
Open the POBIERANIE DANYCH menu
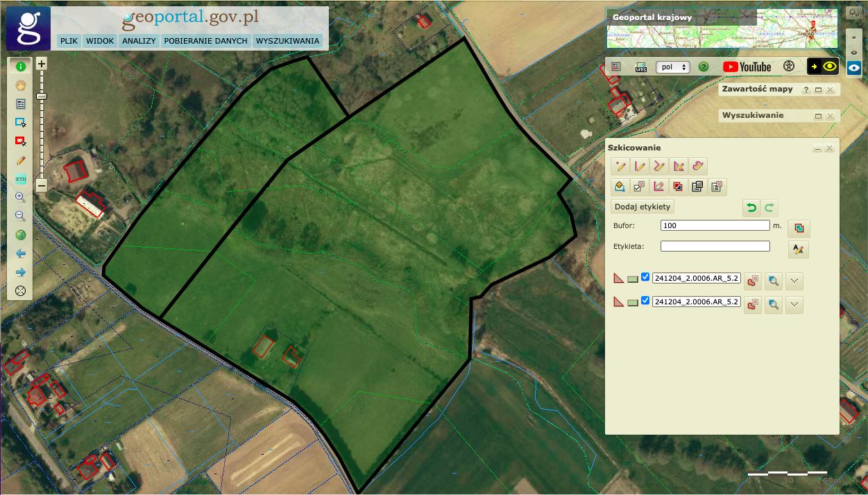[x=205, y=41]
